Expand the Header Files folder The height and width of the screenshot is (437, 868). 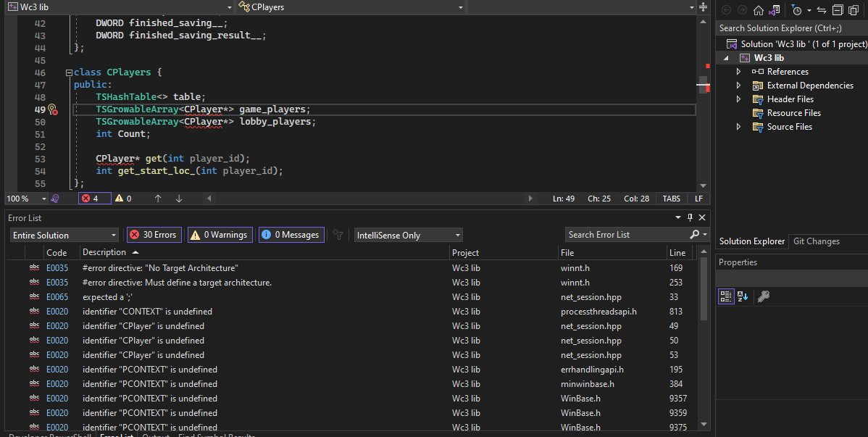(x=738, y=99)
